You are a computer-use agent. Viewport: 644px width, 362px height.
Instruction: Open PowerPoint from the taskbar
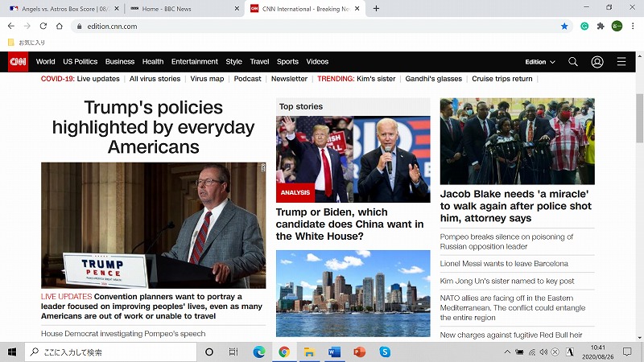[359, 352]
